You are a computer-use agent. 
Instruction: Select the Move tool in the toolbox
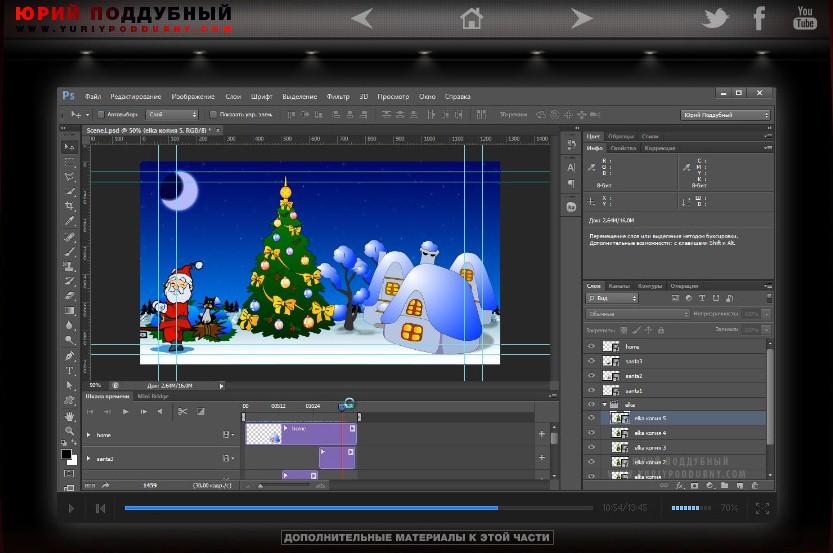69,147
